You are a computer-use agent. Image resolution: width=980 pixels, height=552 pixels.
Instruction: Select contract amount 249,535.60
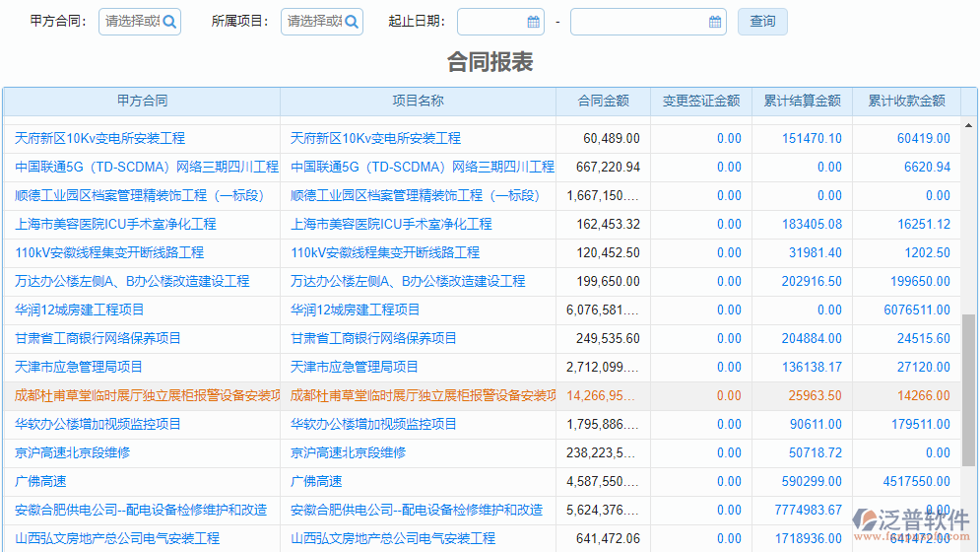[x=608, y=338]
